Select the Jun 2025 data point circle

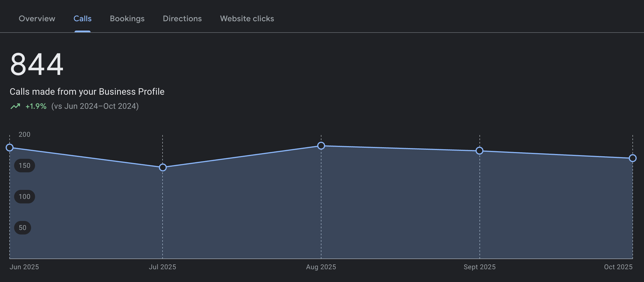pos(10,148)
